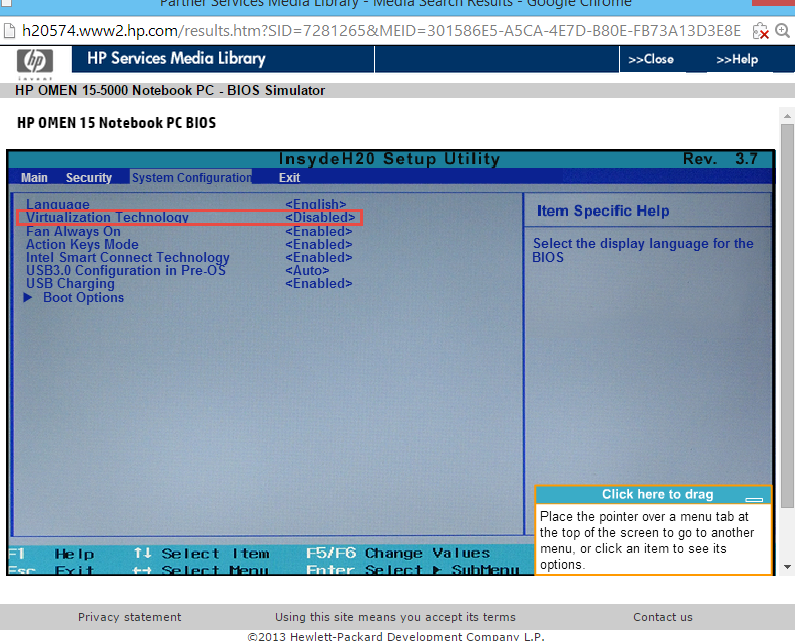Select USB3.0 Configuration in Pre-OS setting
Image resolution: width=795 pixels, height=641 pixels.
(x=126, y=270)
